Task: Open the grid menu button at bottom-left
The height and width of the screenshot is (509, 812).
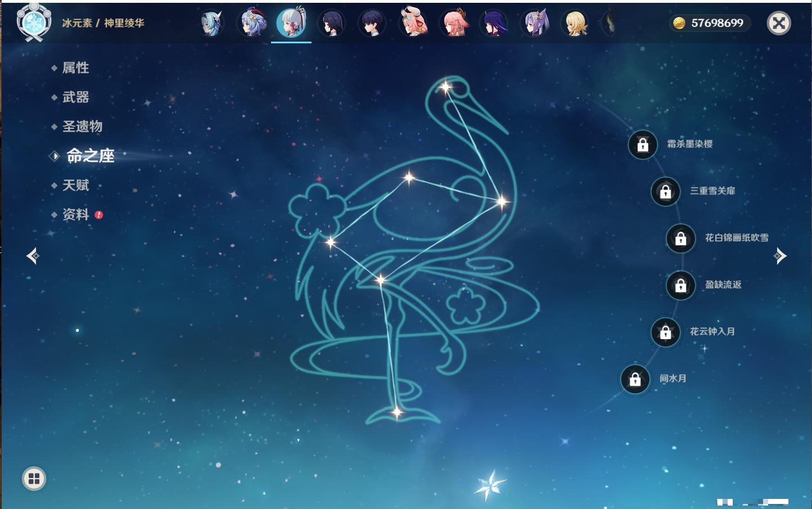Action: point(34,479)
